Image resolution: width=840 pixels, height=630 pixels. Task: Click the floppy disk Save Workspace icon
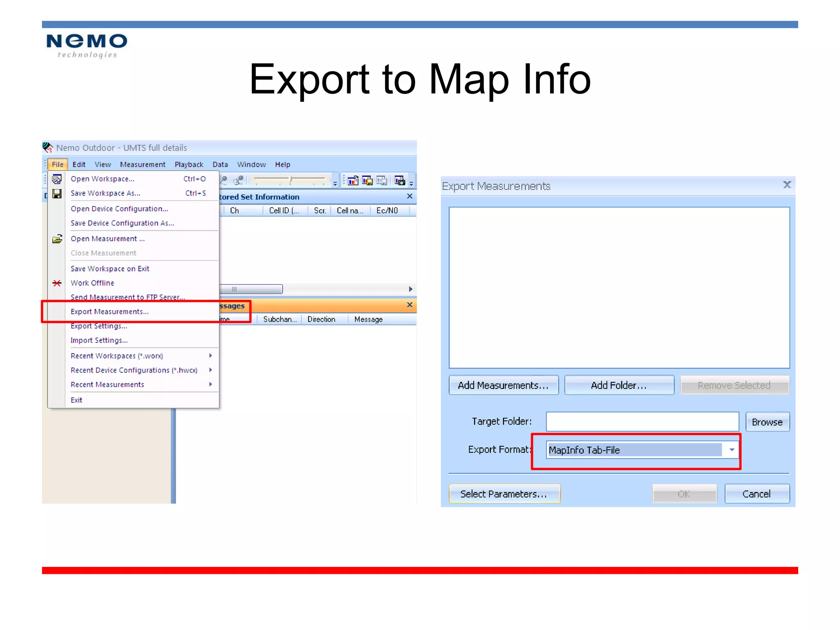[57, 193]
